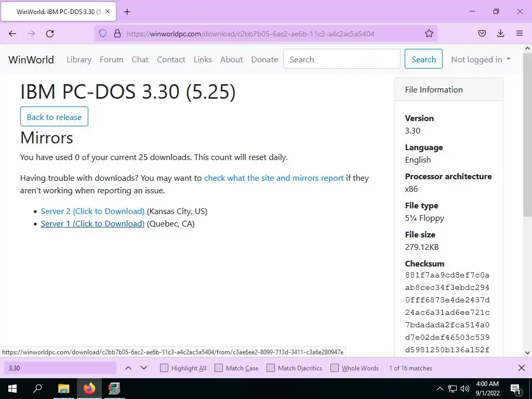Screen dimensions: 532x399
Task: Enable Match Diacritics checkbox
Action: pos(271,368)
